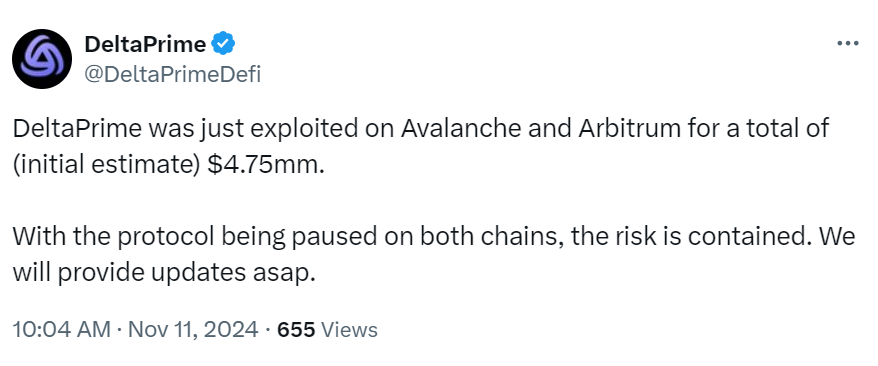
Task: Open the @DeltaPrimeDefi handle link
Action: [x=172, y=73]
